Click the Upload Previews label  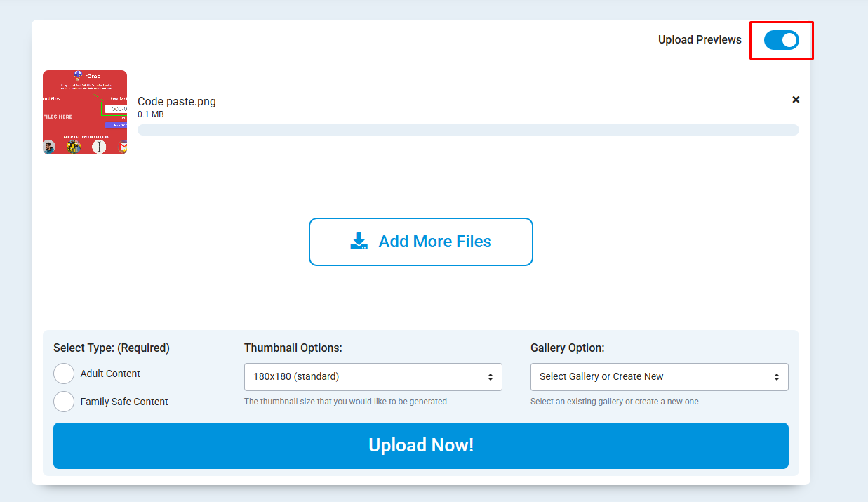pyautogui.click(x=700, y=39)
